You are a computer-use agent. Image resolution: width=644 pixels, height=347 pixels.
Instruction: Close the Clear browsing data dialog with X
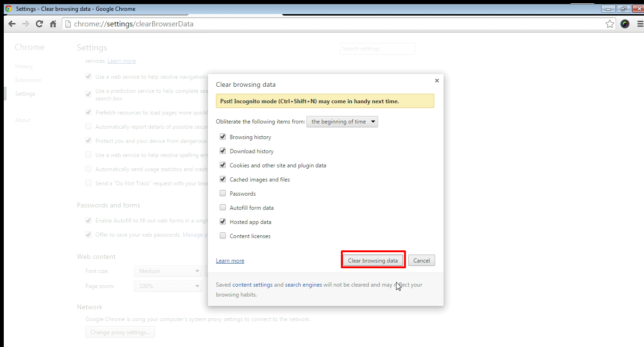(x=437, y=81)
